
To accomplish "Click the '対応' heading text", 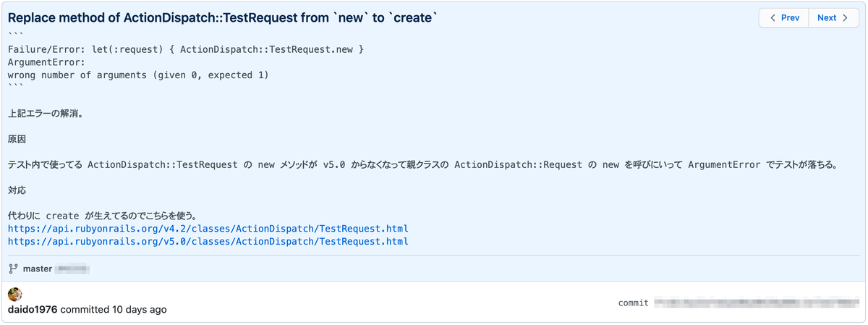I will click(x=17, y=190).
